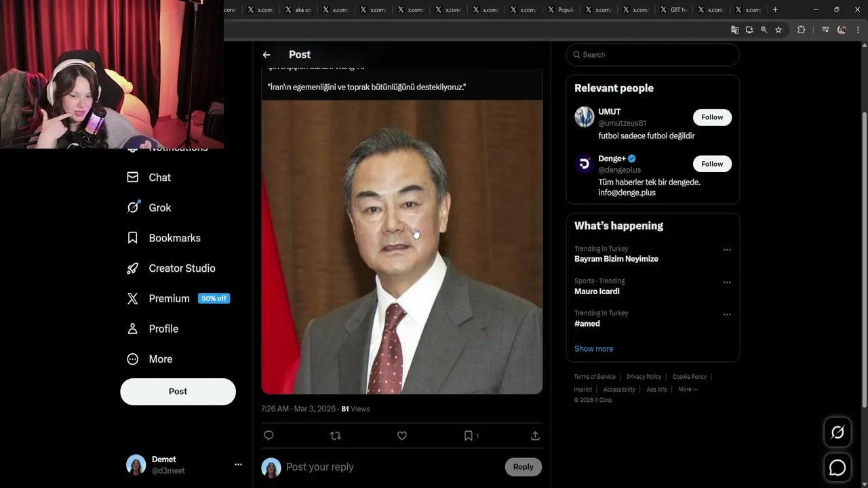Click the zoom magnifier icon in the address bar

[x=764, y=30]
